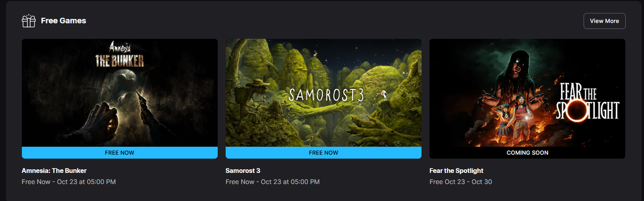Click the FREE NOW banner under Samorost 3 artwork

[x=324, y=153]
